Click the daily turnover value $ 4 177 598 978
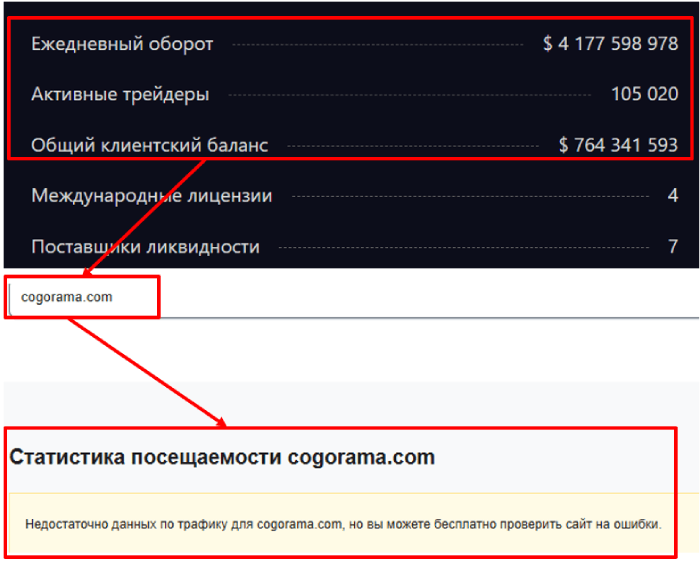Viewport: 700px width, 576px height. click(610, 44)
